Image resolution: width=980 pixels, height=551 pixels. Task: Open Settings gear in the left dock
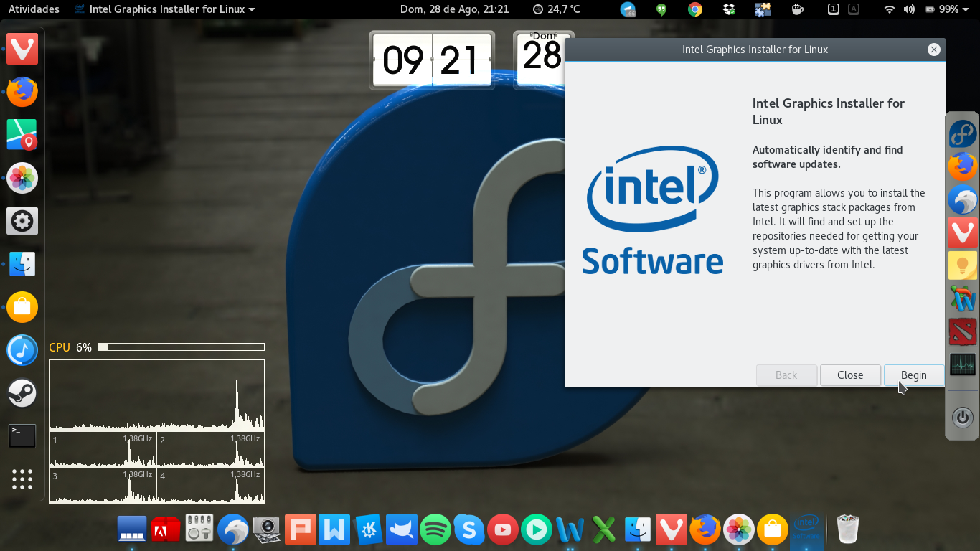[x=22, y=221]
